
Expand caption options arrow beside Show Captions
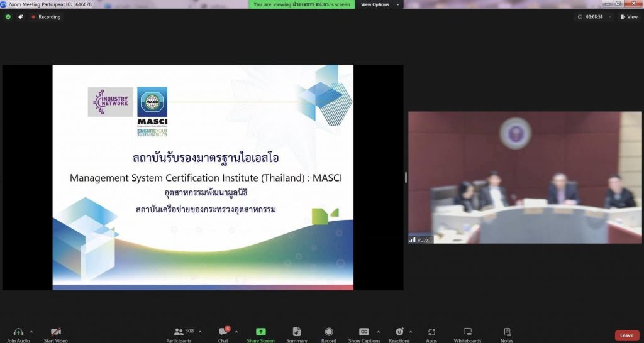(378, 332)
